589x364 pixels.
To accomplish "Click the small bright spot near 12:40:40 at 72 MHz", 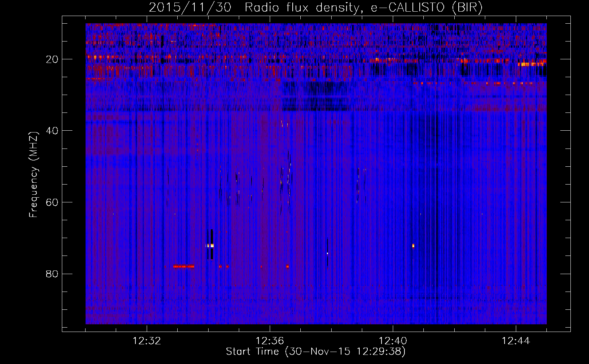I will [413, 246].
